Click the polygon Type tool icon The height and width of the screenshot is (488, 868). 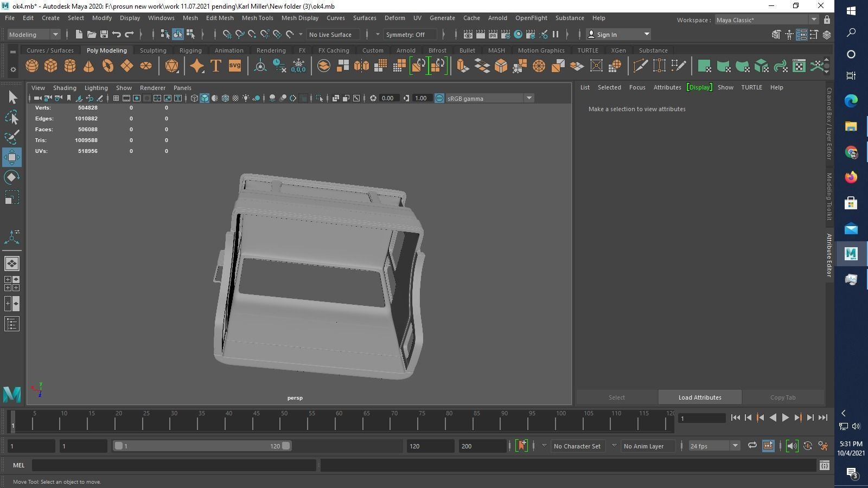tap(216, 66)
